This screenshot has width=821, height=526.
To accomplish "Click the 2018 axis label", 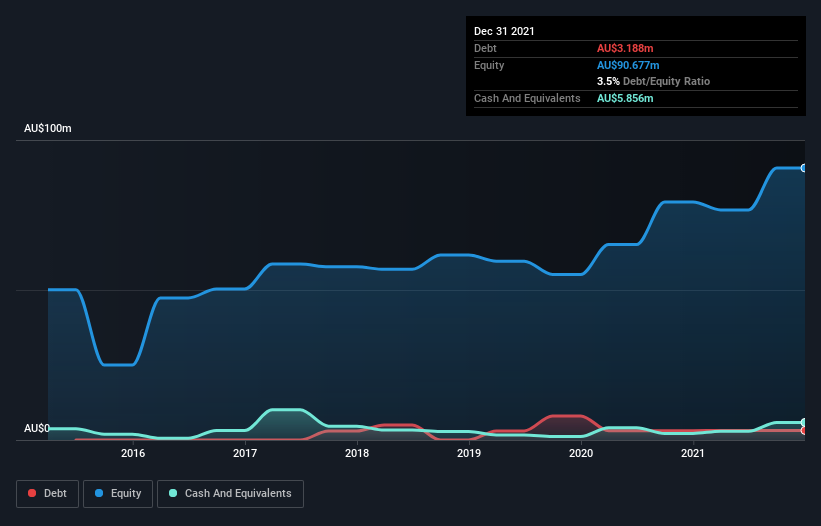I will (x=357, y=453).
